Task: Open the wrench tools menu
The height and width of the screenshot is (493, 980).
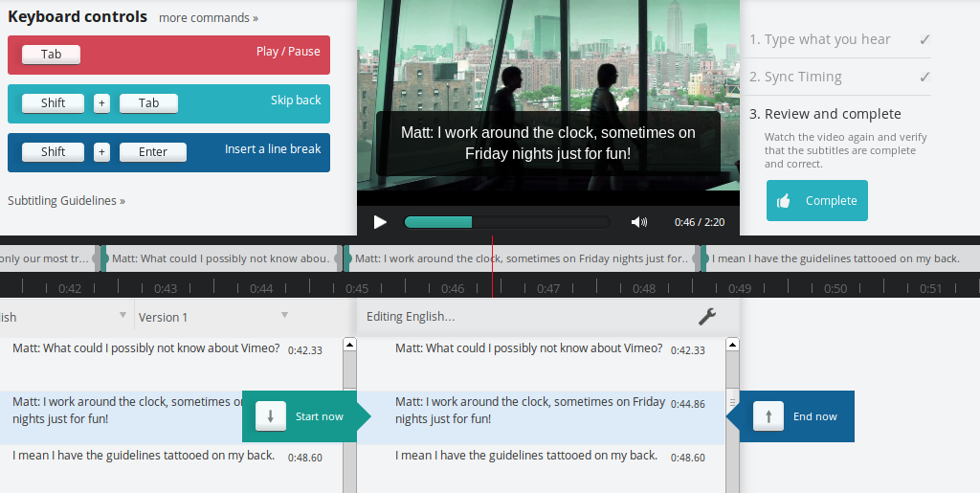Action: point(707,317)
